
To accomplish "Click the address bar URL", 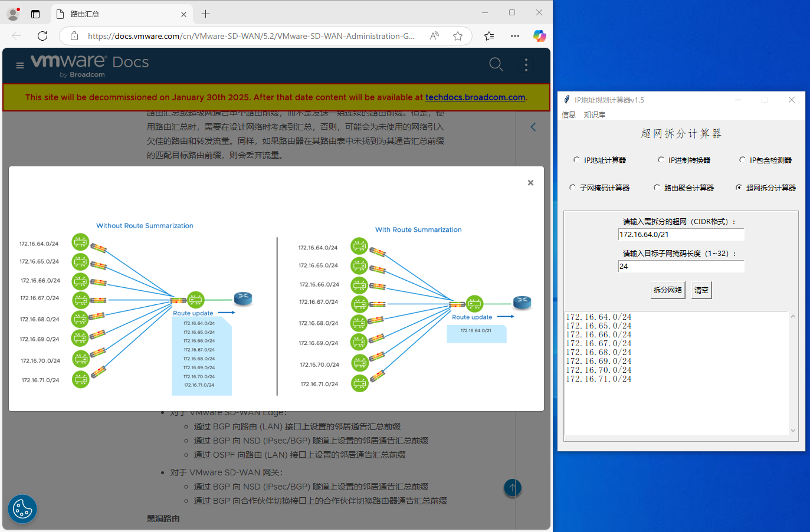I will (x=251, y=36).
